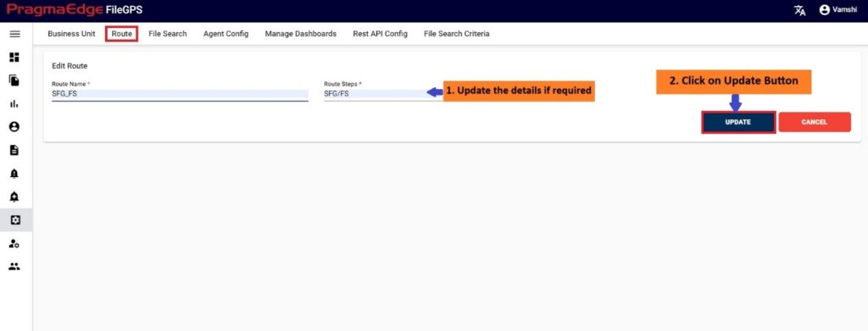Open the Vamshi user profile
868x331 pixels.
point(838,10)
